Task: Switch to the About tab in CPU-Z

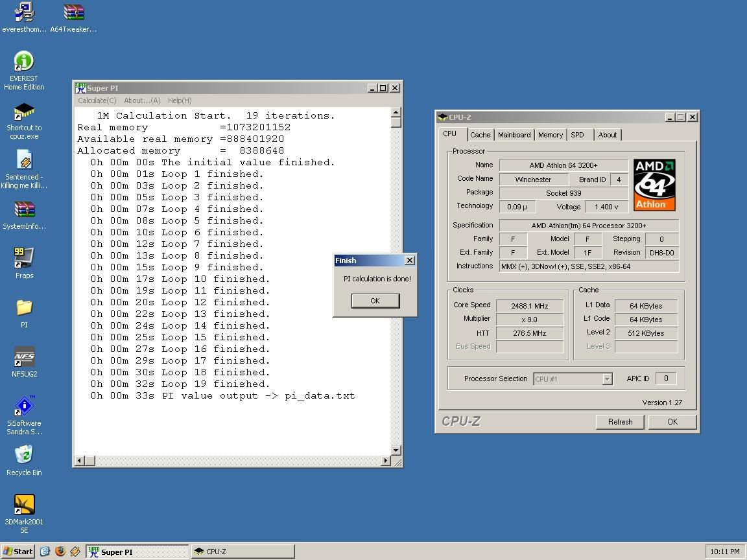Action: pos(608,135)
